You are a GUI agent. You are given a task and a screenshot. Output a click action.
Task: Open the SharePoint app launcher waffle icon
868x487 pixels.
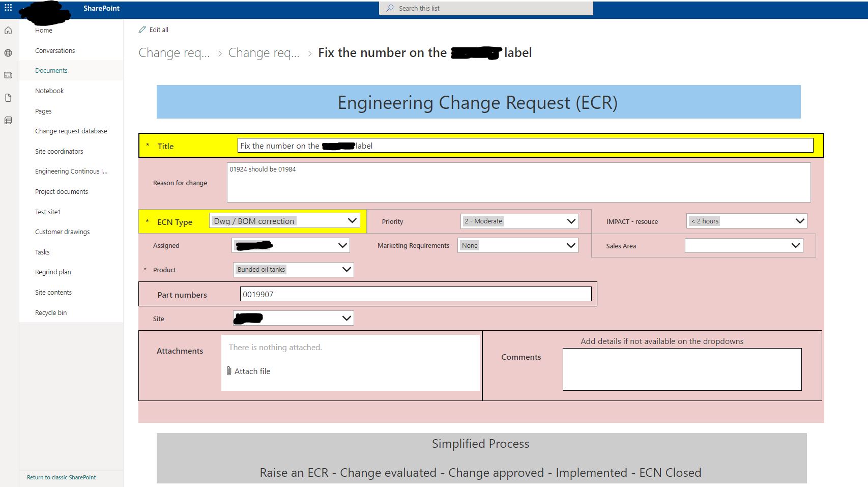tap(8, 8)
